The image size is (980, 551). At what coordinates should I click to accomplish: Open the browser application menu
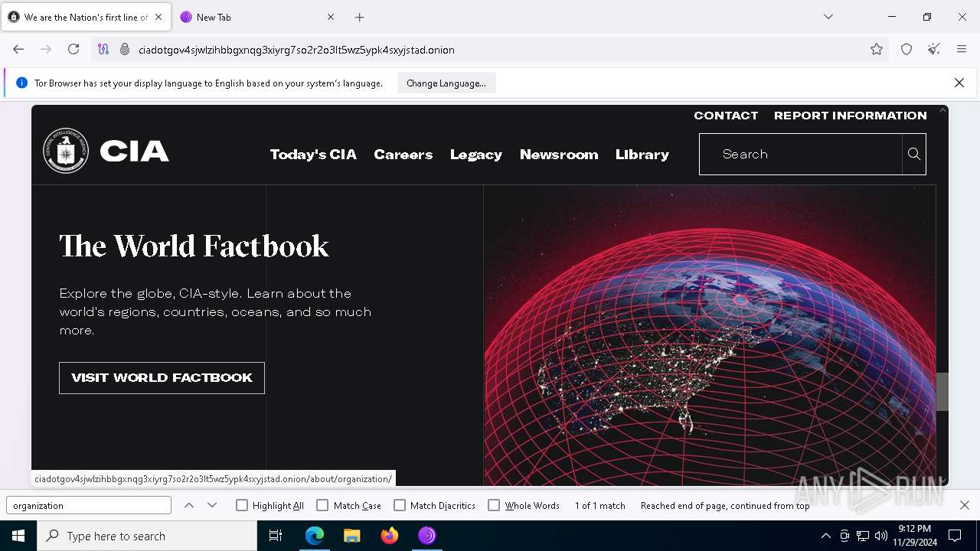point(962,49)
